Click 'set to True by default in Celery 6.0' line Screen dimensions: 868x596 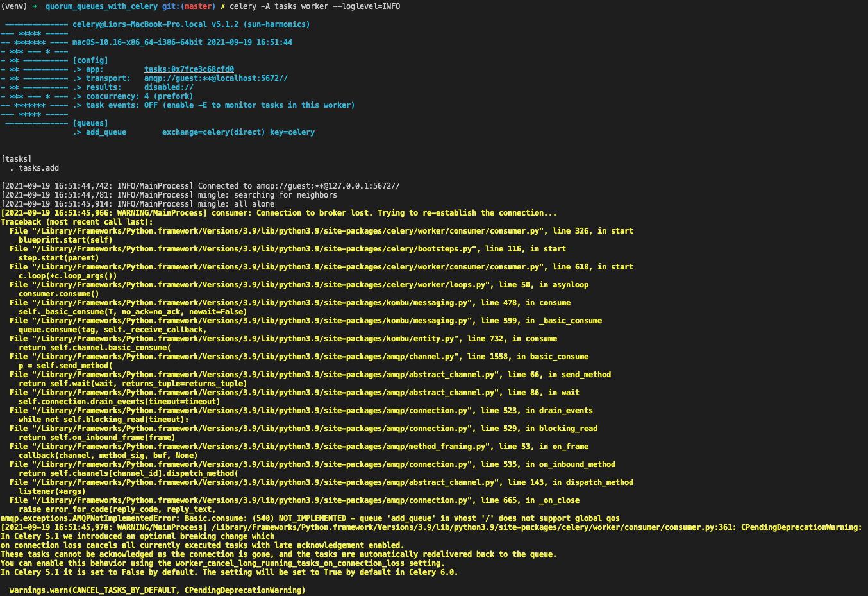point(230,572)
